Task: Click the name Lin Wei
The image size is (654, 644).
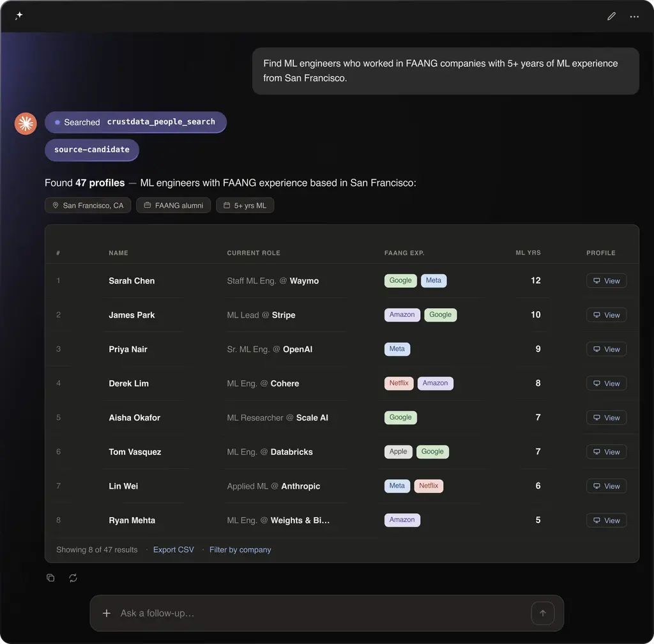Action: pos(123,486)
